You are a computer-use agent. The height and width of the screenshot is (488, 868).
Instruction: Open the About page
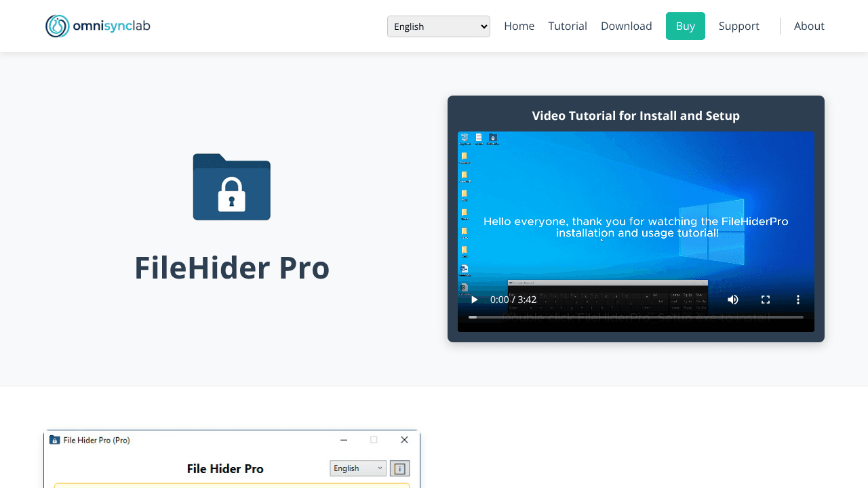[x=809, y=26]
